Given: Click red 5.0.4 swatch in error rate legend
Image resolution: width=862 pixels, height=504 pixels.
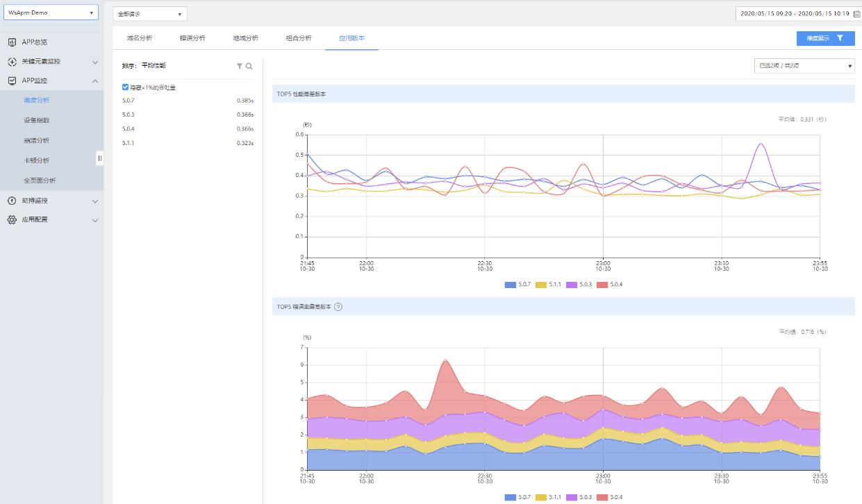Looking at the screenshot, I should tap(603, 497).
